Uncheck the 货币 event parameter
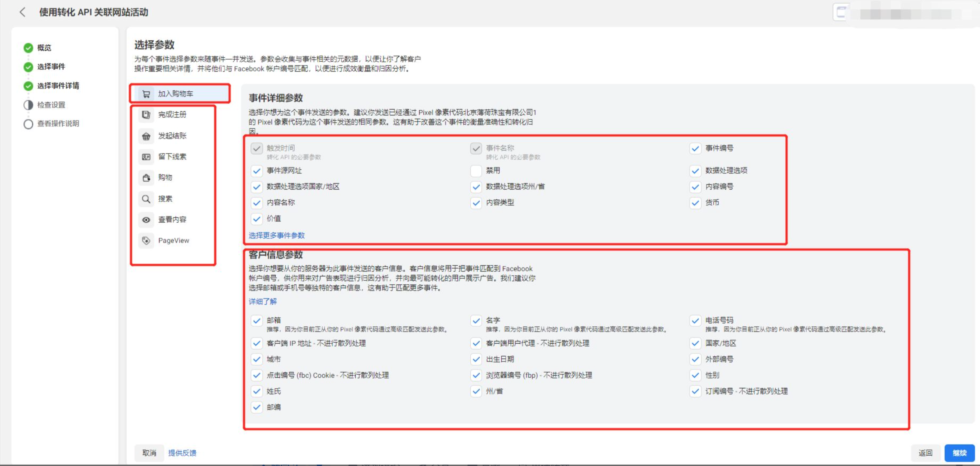 click(695, 203)
